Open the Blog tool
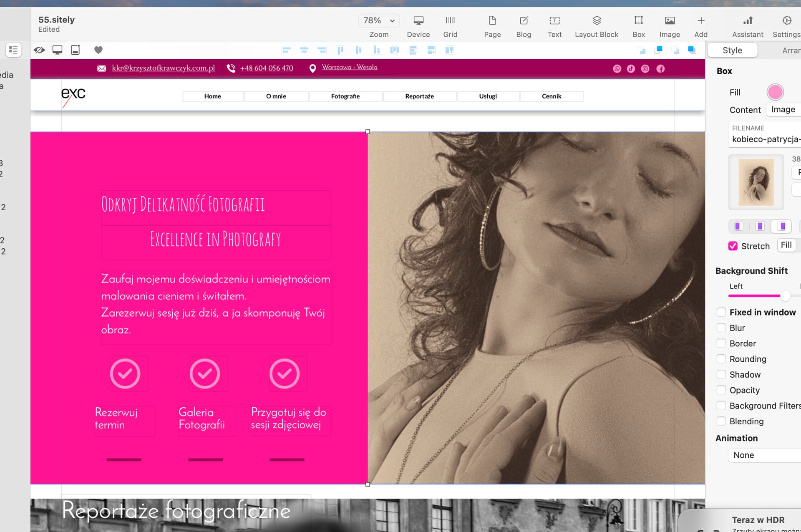The height and width of the screenshot is (532, 801). coord(524,21)
